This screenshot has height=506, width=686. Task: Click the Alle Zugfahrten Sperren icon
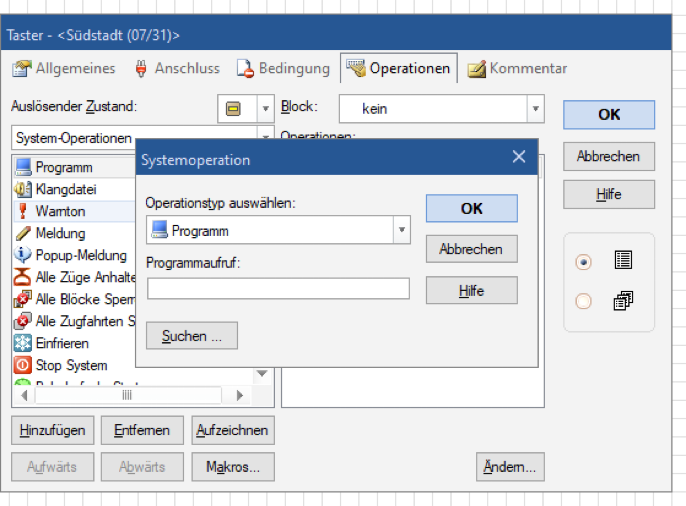point(23,321)
